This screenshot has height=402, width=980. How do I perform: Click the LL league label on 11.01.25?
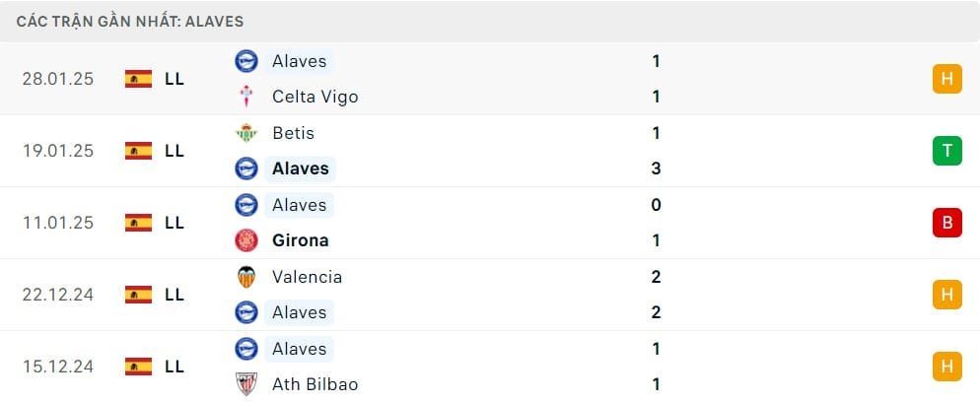pos(175,223)
